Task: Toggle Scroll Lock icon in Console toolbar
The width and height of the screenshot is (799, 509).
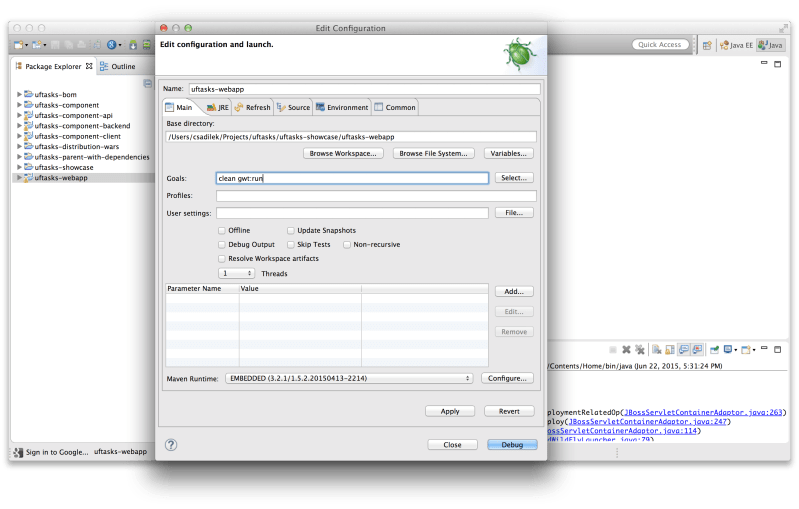Action: coord(670,350)
